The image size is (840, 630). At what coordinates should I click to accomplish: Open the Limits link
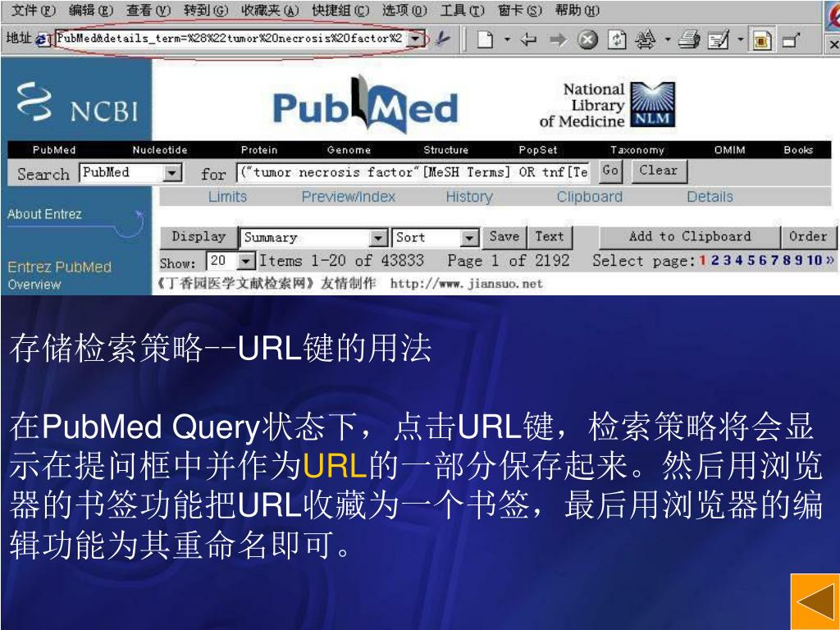coord(228,197)
